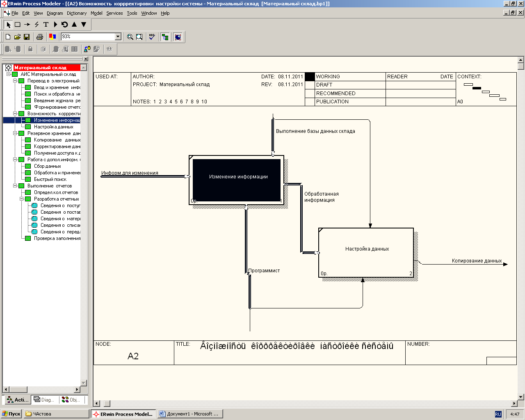Select the Arrow drawing tool
Viewport: 525px width, 420px height.
click(x=27, y=25)
